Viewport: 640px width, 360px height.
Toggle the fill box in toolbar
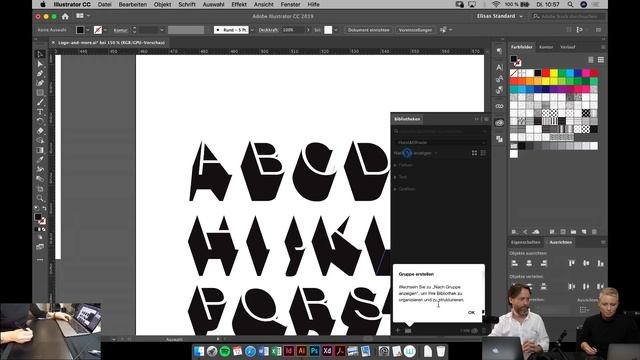[x=38, y=216]
